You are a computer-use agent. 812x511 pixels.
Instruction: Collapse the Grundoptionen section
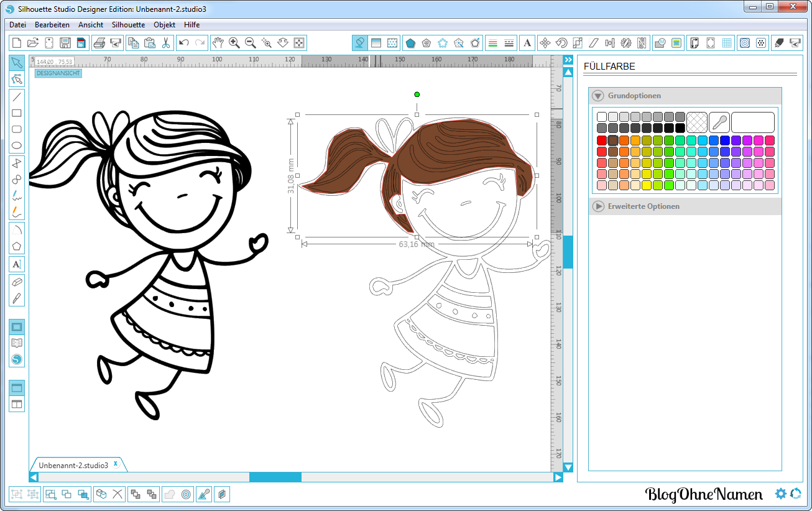click(x=598, y=96)
